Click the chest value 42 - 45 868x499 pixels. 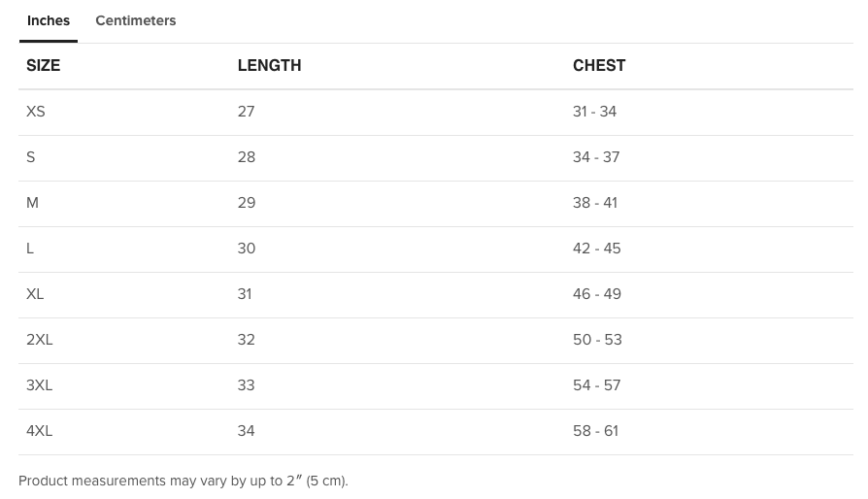597,249
